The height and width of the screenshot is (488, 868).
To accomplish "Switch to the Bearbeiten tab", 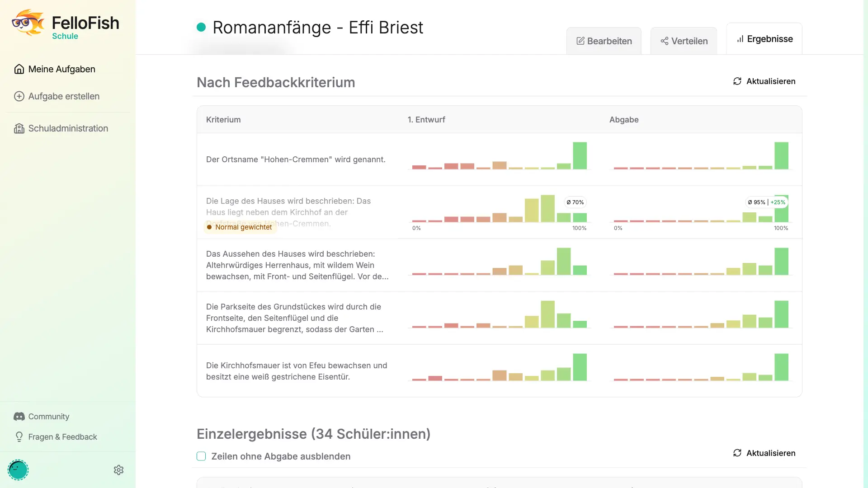I will (604, 41).
